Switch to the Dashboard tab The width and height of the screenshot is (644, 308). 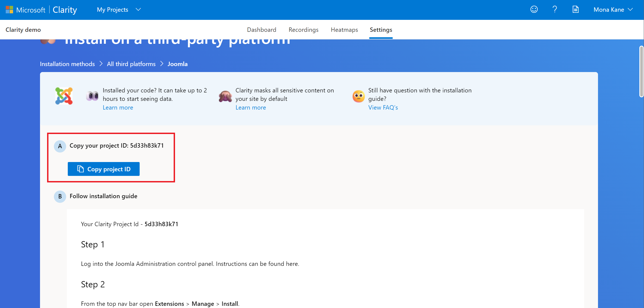pyautogui.click(x=262, y=30)
